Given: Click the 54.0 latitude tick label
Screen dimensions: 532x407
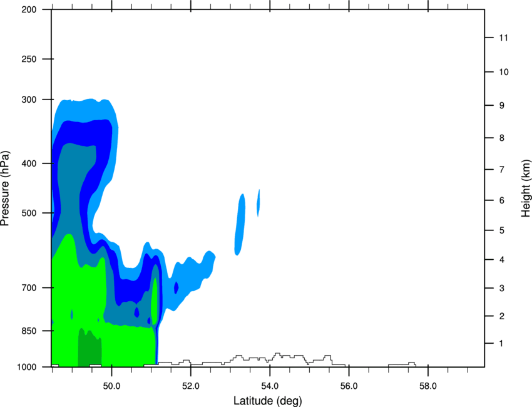Looking at the screenshot, I should pos(270,386).
